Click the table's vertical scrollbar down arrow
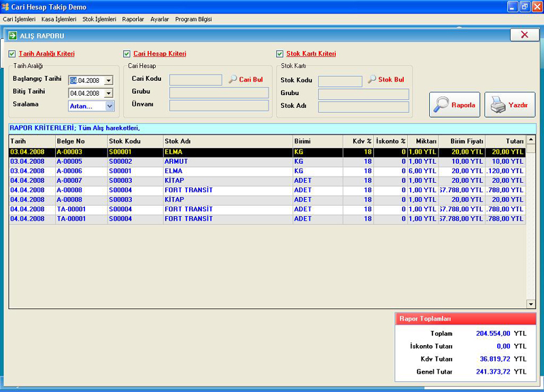This screenshot has height=392, width=544. [x=531, y=304]
